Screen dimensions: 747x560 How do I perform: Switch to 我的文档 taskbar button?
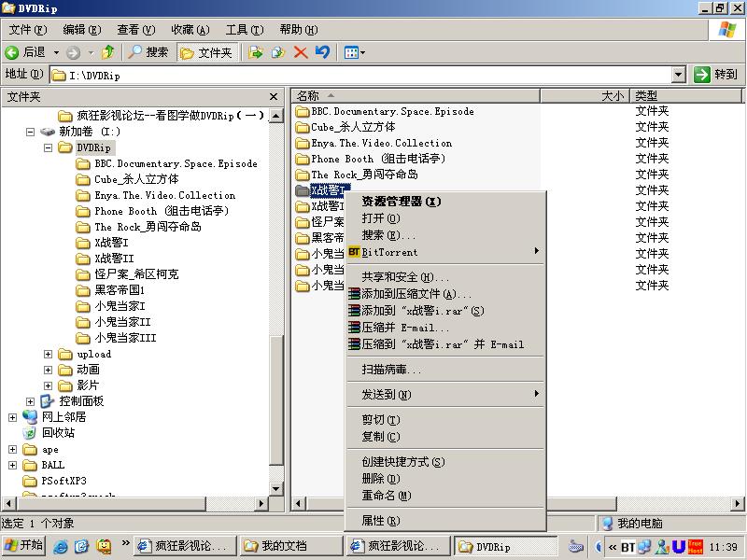pos(291,546)
